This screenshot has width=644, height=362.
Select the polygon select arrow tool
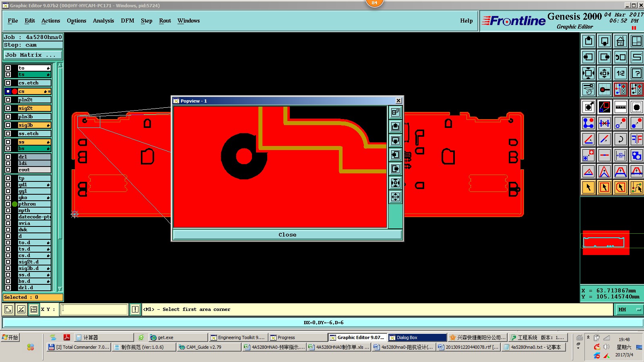tap(621, 187)
